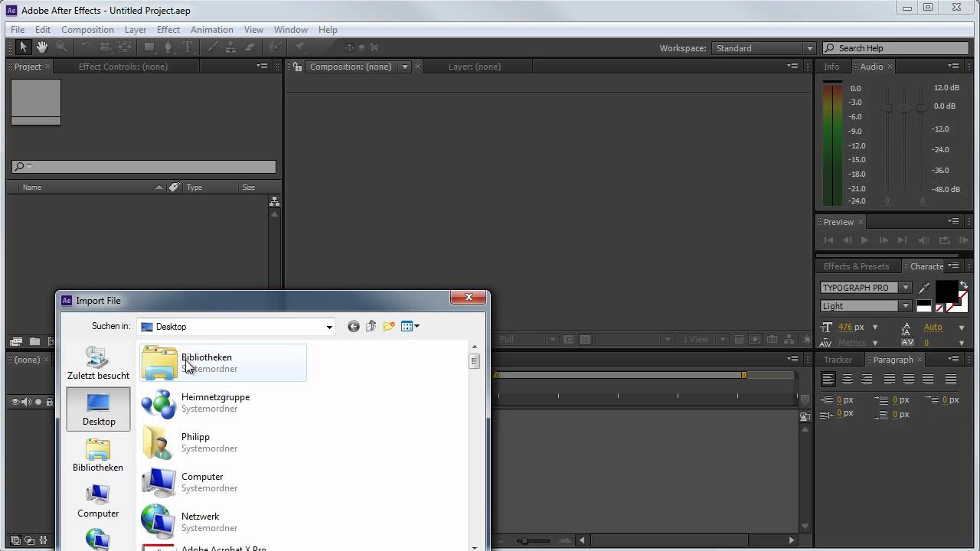This screenshot has width=980, height=551.
Task: Select the Eraser tool
Action: coord(250,47)
